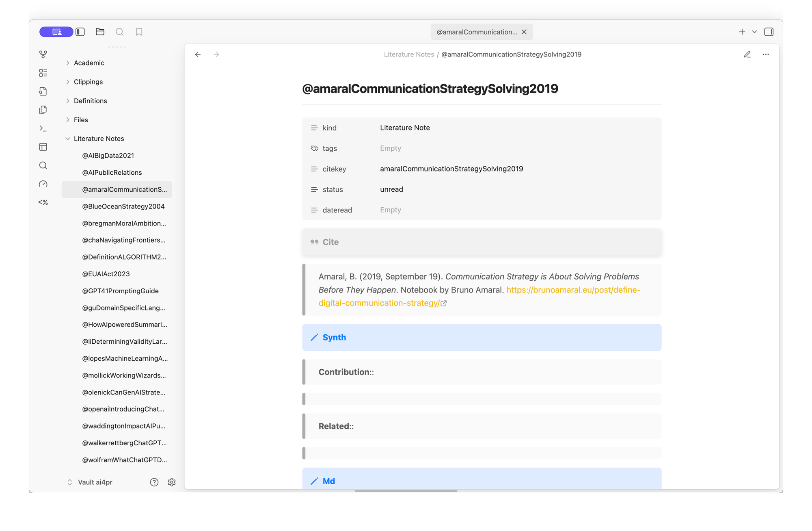This screenshot has height=531, width=812.
Task: Open more options three-dot menu
Action: (766, 54)
